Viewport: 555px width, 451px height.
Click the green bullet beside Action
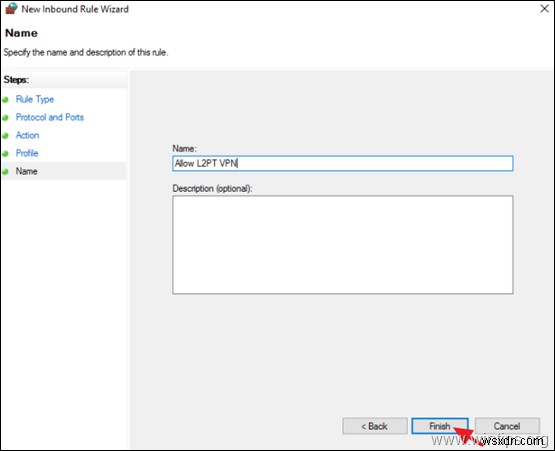(5, 136)
